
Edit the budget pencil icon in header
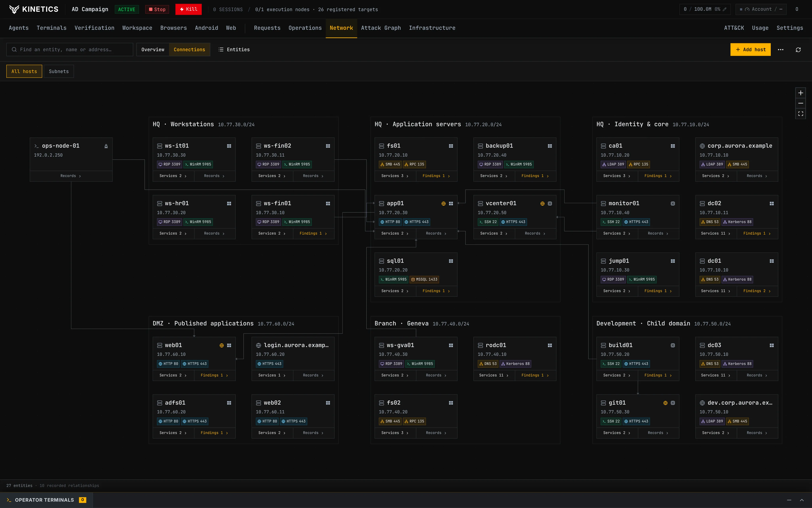[x=724, y=9]
